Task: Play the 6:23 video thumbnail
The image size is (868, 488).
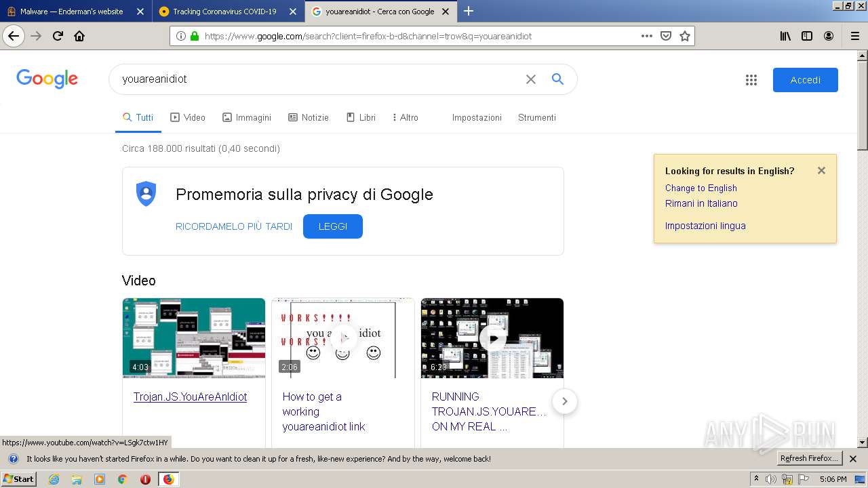Action: [492, 338]
